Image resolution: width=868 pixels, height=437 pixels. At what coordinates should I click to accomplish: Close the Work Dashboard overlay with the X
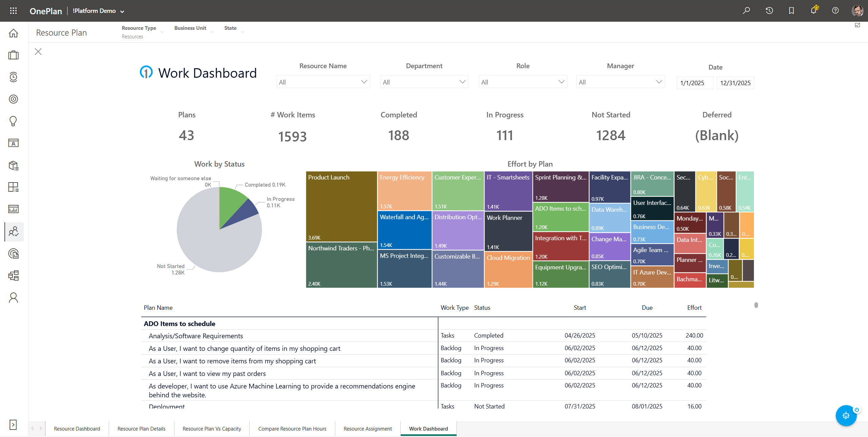pos(38,52)
